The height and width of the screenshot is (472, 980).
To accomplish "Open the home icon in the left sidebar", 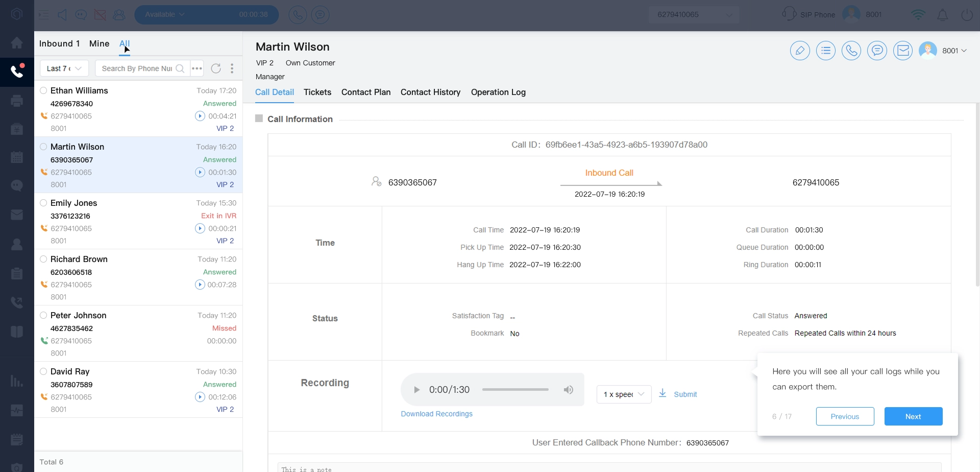I will (17, 43).
